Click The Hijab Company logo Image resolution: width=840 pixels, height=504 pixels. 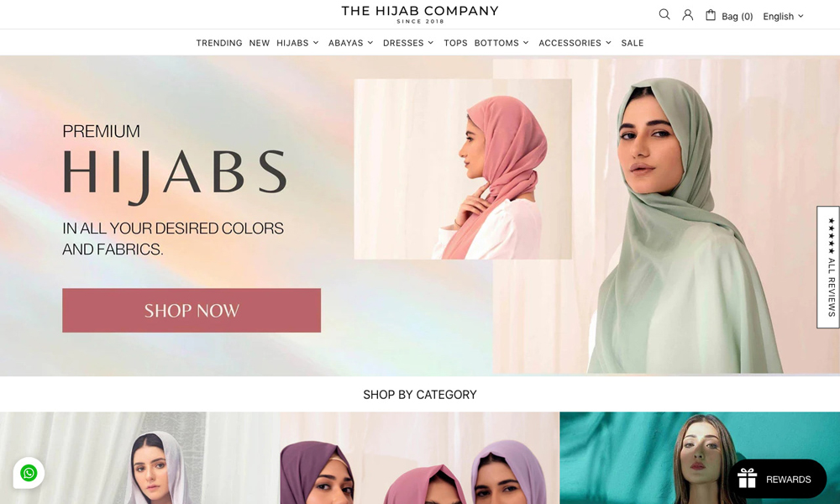420,14
